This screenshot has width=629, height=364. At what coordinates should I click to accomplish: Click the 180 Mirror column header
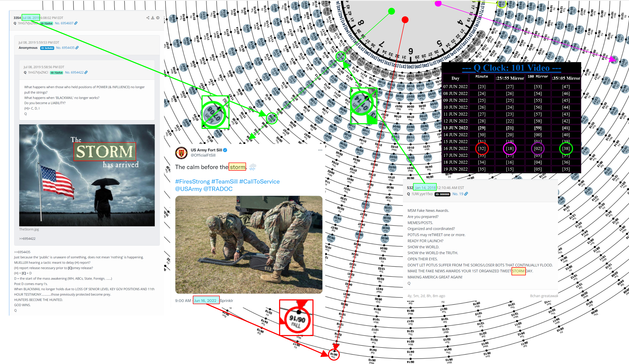pos(538,77)
